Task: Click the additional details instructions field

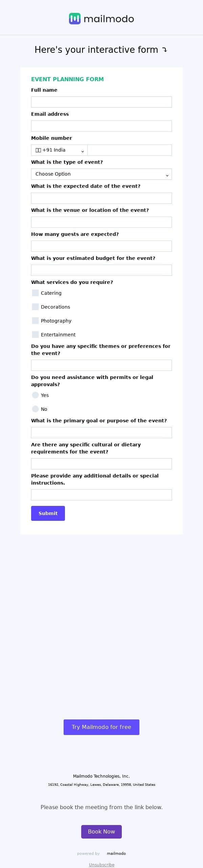Action: pyautogui.click(x=101, y=495)
